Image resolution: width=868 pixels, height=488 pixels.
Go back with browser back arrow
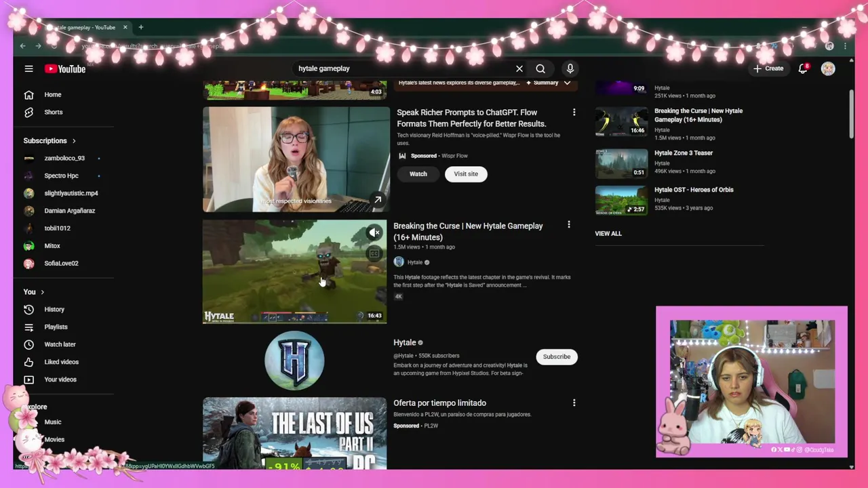coord(22,46)
